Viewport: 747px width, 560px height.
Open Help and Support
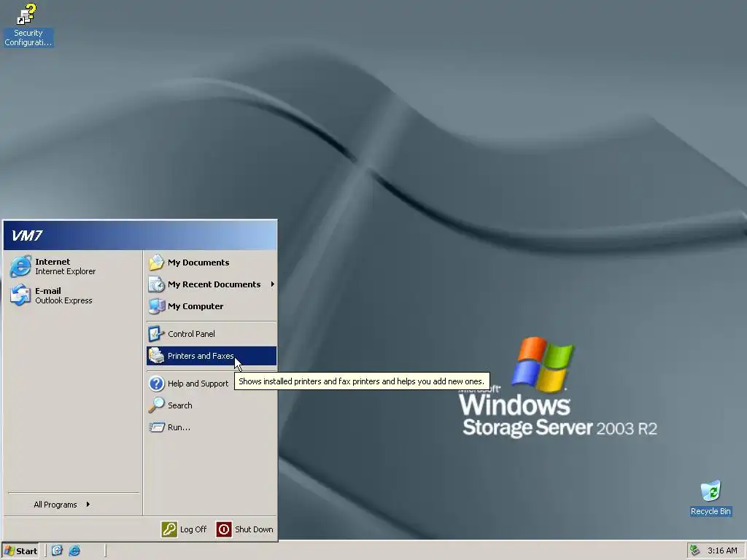pos(211,384)
